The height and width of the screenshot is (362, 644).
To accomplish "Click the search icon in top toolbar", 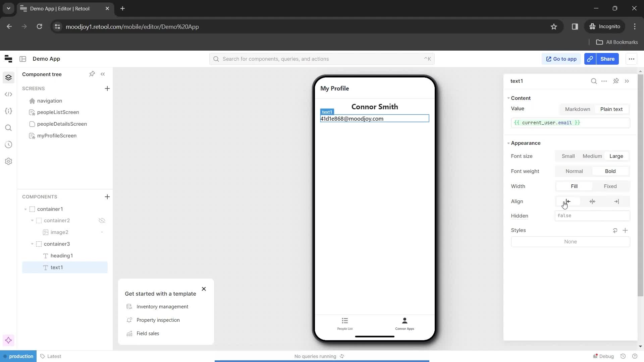I will point(216,59).
